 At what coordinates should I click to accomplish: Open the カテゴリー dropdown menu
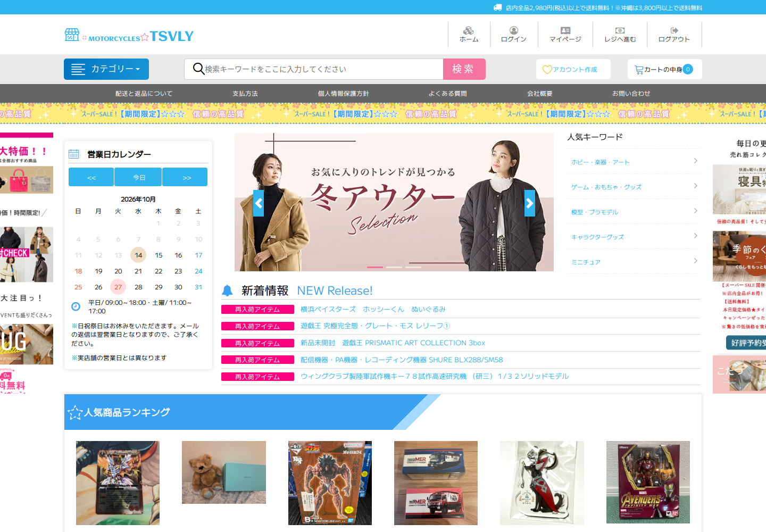point(106,69)
